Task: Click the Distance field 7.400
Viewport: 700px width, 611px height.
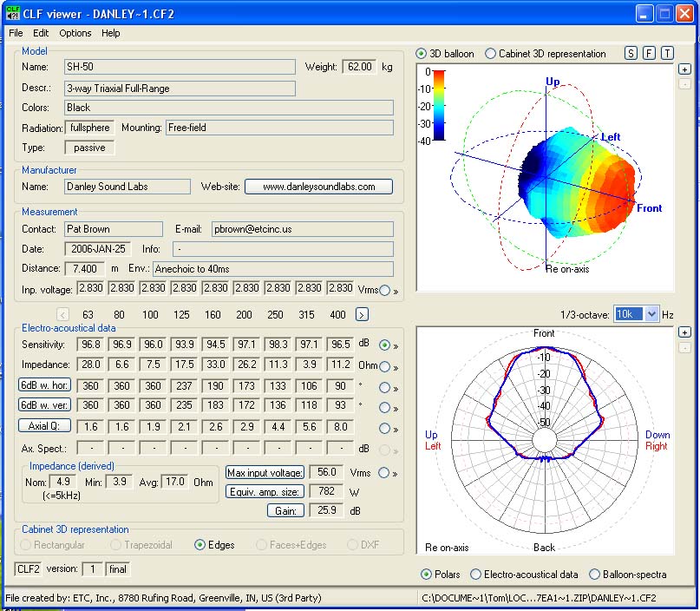Action: tap(85, 269)
